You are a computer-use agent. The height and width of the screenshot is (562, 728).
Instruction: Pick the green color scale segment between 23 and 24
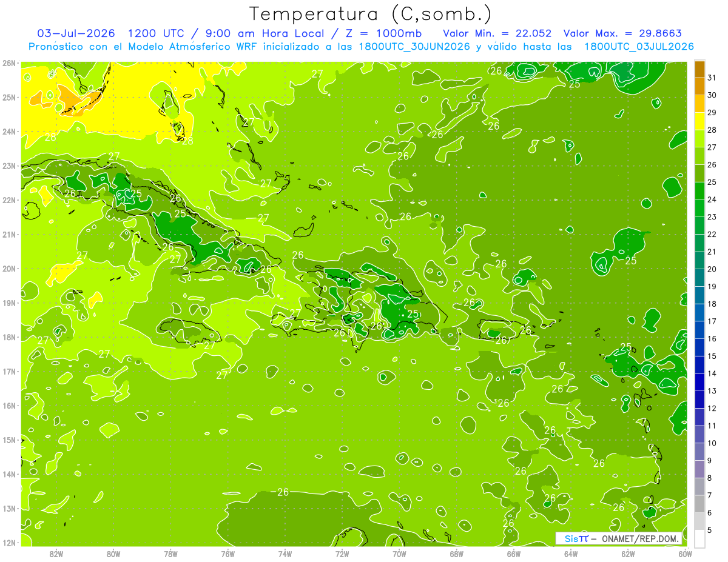point(699,209)
